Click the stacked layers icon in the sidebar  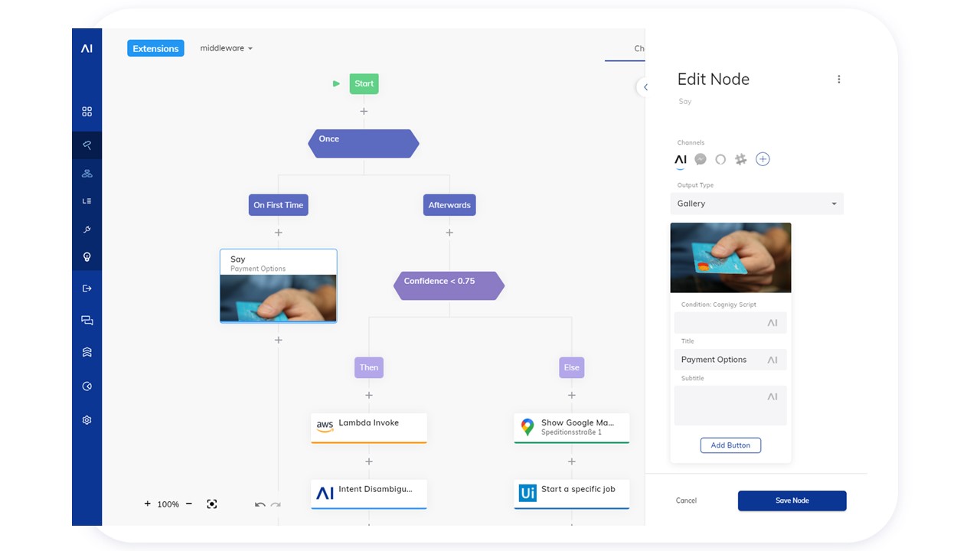[x=87, y=353]
